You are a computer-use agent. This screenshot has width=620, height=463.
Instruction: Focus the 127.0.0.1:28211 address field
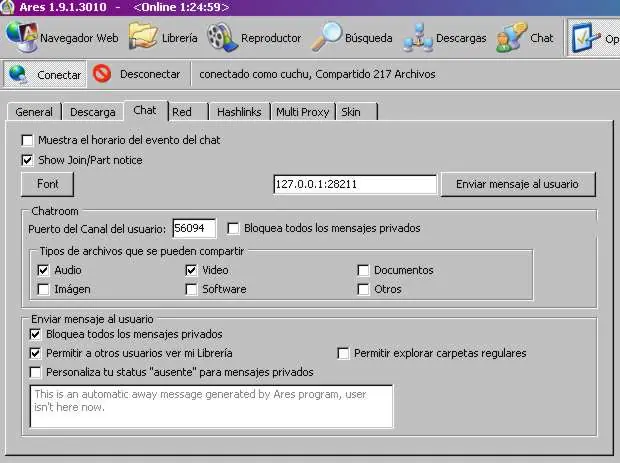point(355,184)
